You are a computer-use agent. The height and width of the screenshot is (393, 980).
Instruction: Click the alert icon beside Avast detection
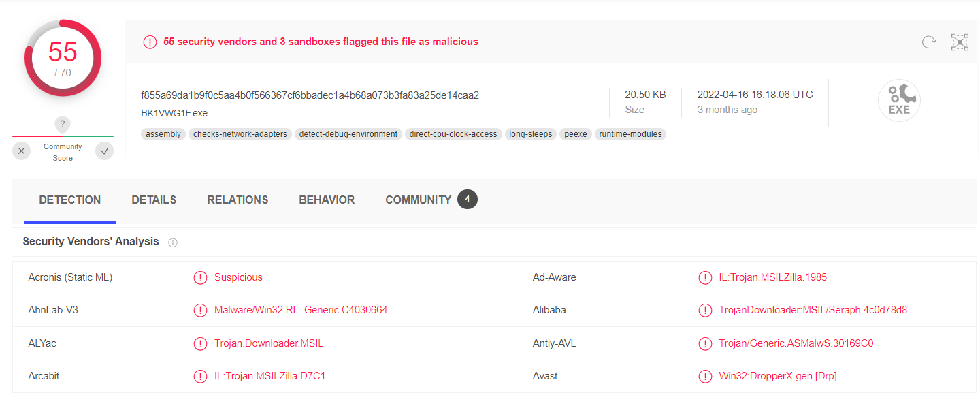click(x=705, y=376)
